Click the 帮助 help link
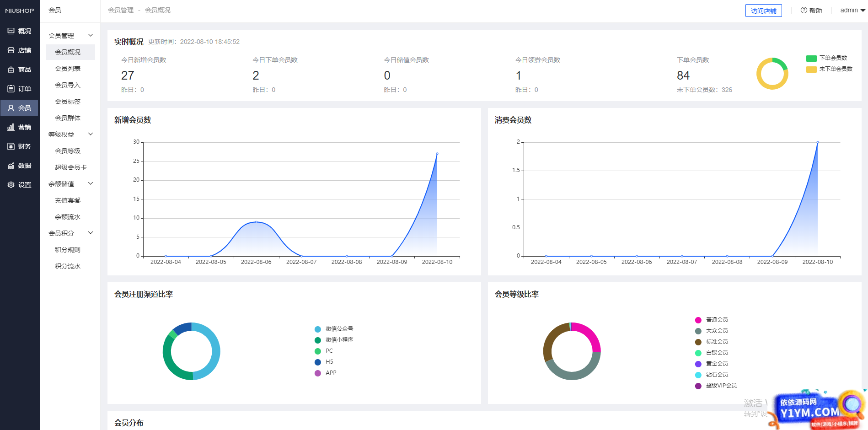Screen dimensions: 868x430 [x=815, y=11]
